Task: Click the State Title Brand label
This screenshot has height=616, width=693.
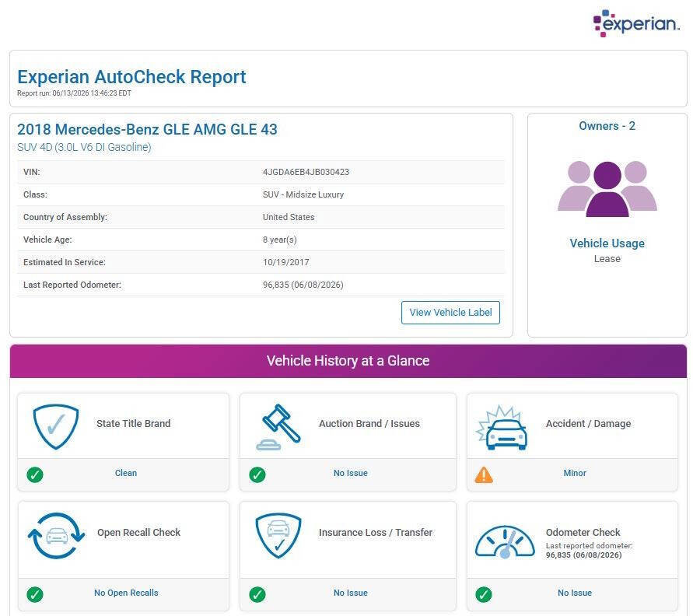Action: pyautogui.click(x=134, y=423)
